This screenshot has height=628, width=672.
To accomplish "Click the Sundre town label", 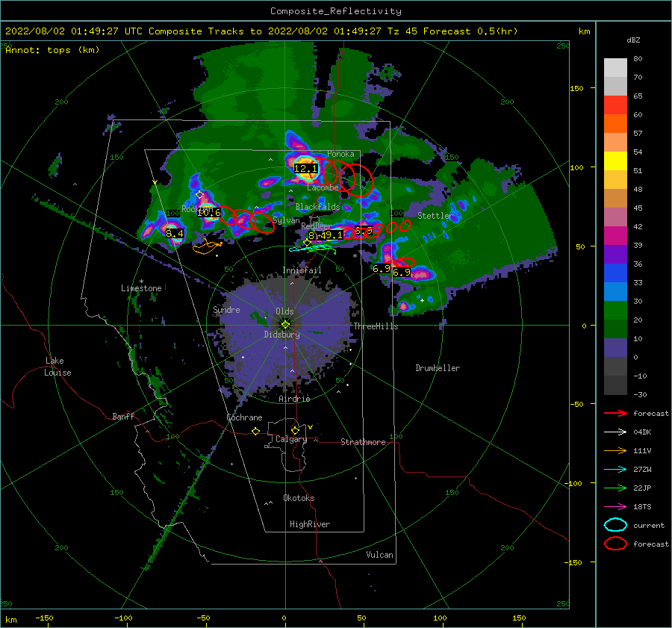I will click(x=226, y=309).
